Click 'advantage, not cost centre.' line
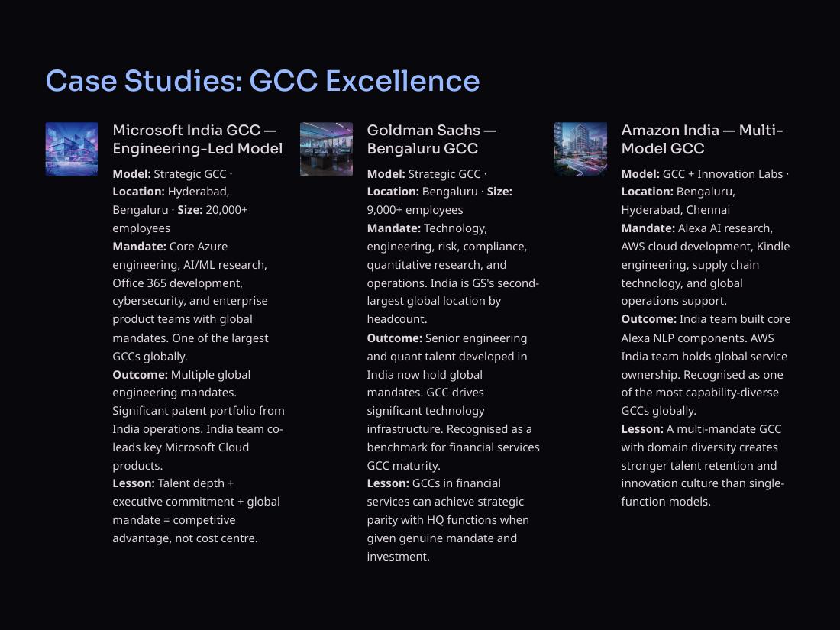Viewport: 840px width, 630px height. coord(186,538)
